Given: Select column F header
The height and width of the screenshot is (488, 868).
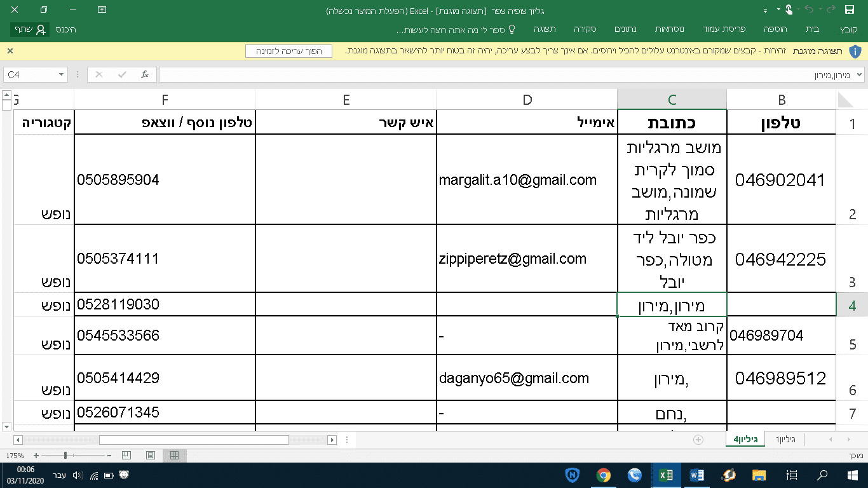Looking at the screenshot, I should pos(165,100).
